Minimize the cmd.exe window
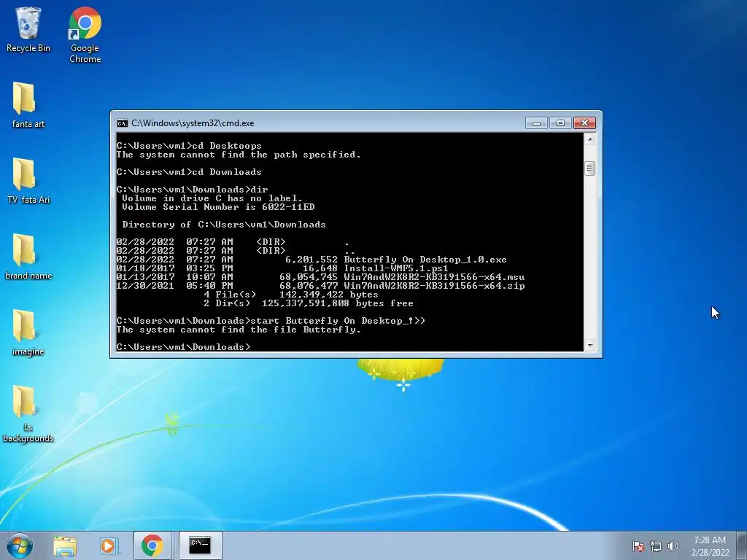747x560 pixels. point(536,123)
